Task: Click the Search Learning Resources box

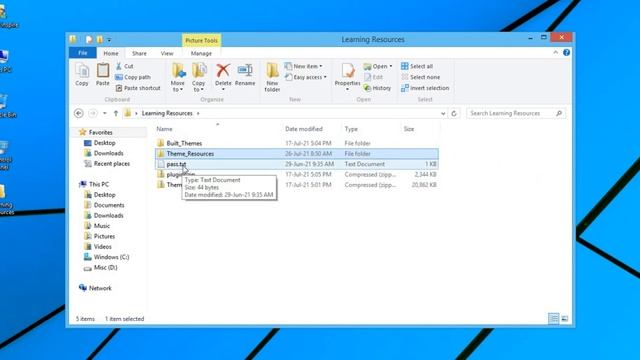Action: click(516, 113)
